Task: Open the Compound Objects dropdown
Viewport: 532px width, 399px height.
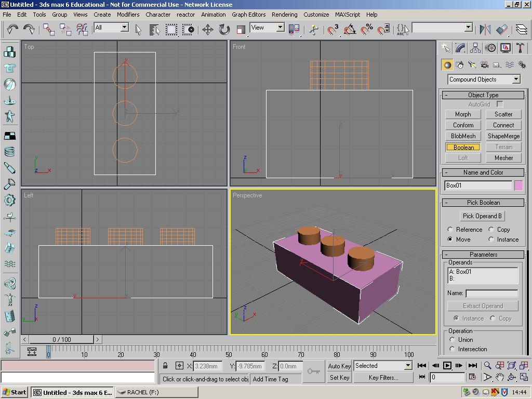Action: tap(516, 79)
